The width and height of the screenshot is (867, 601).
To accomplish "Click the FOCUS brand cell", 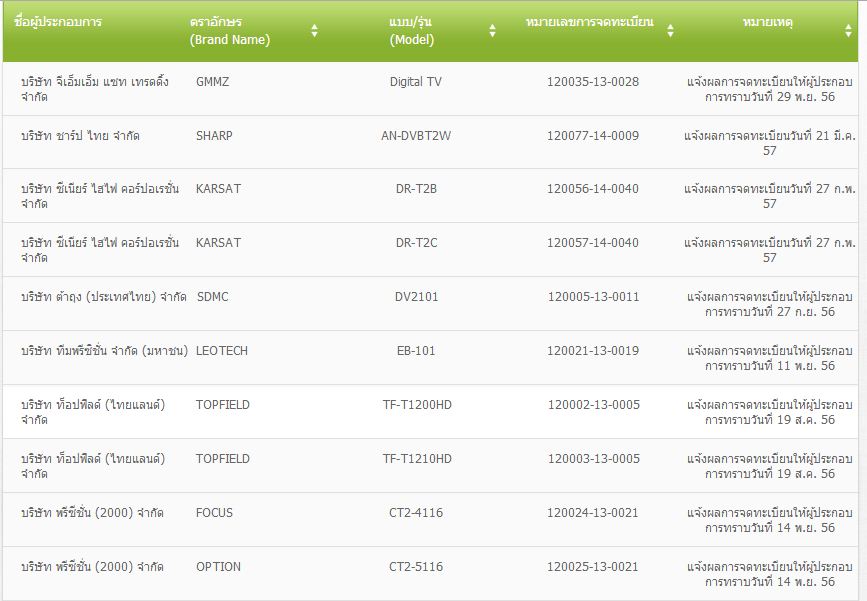I will (x=215, y=513).
